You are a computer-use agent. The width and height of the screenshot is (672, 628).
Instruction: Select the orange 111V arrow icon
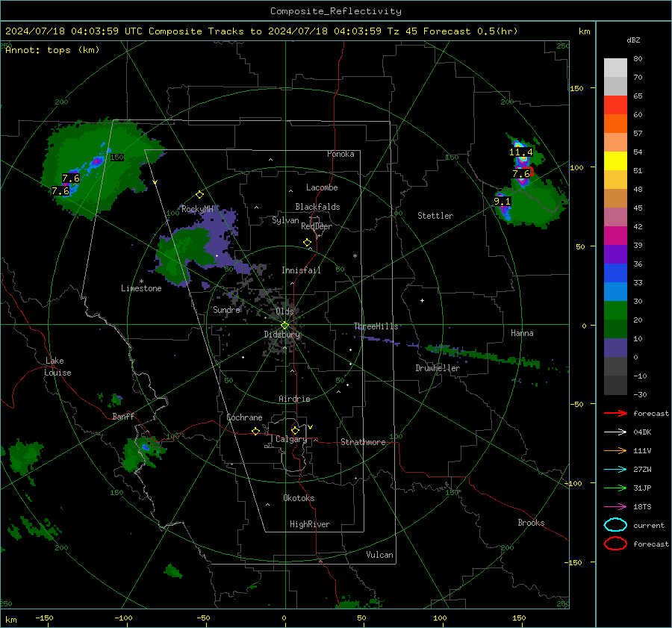point(615,450)
